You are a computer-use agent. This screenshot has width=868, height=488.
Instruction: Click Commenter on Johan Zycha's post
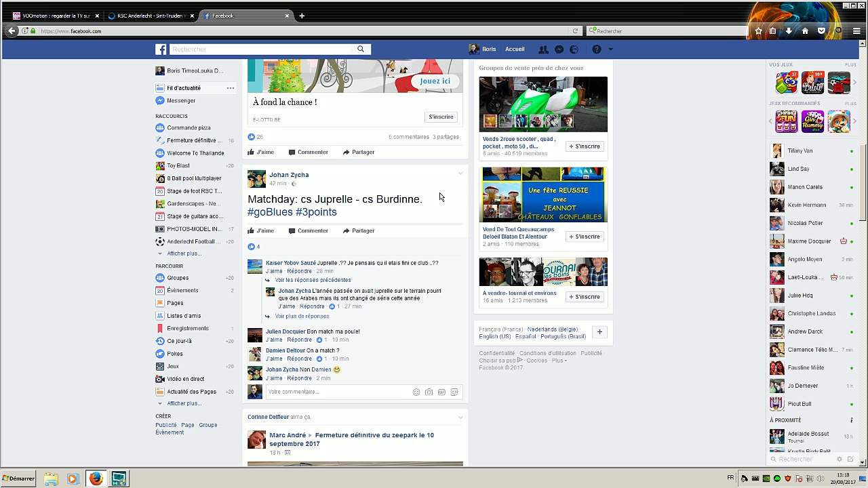308,230
